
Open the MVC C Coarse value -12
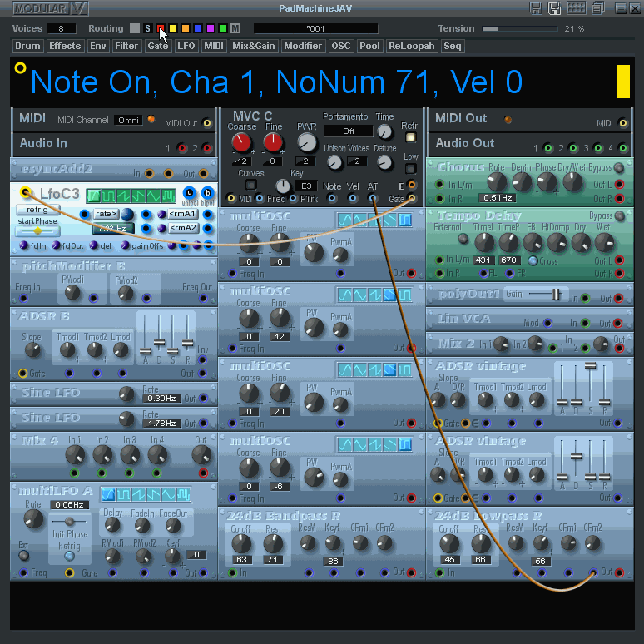point(241,161)
